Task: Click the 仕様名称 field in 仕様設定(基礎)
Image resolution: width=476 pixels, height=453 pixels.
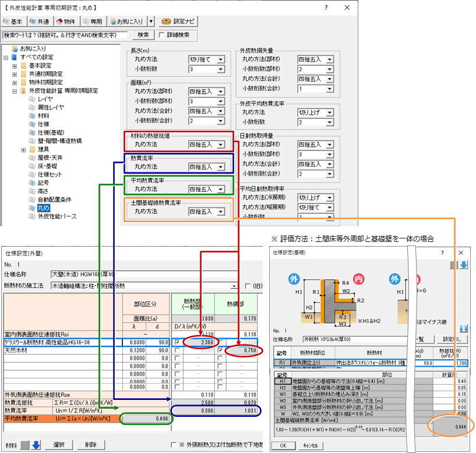Action: (355, 339)
